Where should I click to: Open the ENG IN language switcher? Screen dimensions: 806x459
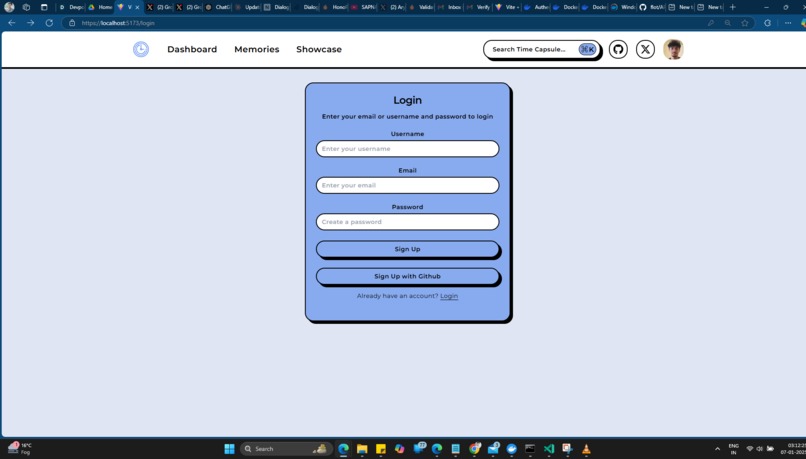coord(734,449)
